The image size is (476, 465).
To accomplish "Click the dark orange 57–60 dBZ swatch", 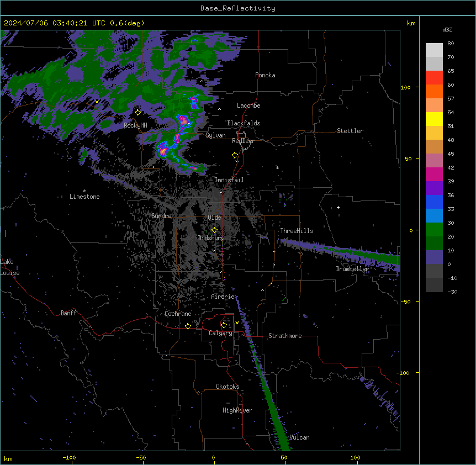I will (x=434, y=91).
